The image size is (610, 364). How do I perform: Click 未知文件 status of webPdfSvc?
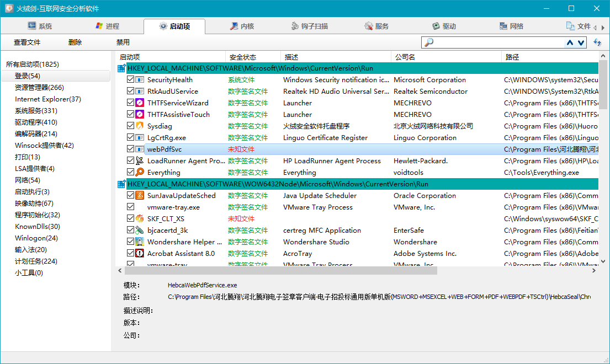point(241,149)
